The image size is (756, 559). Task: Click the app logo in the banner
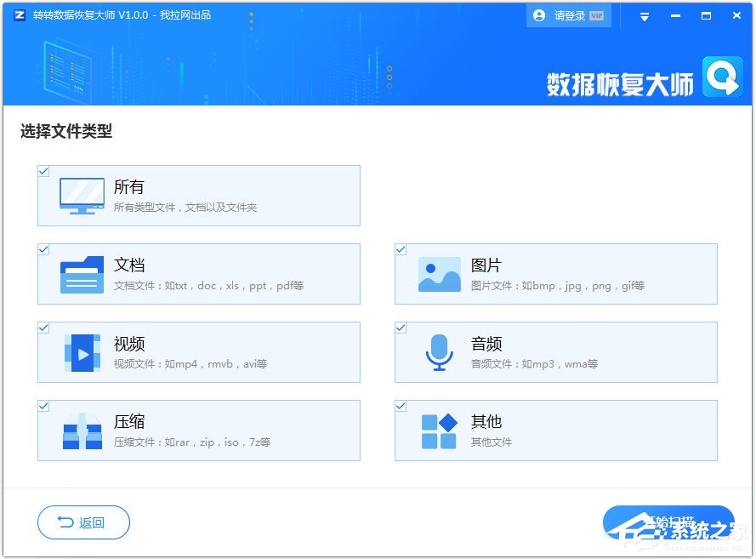721,78
